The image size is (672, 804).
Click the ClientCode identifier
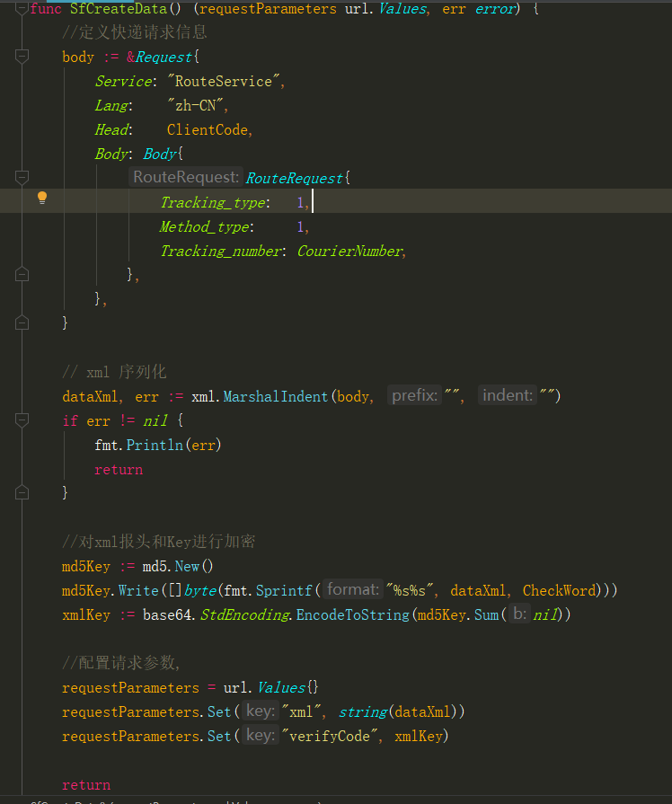coord(208,129)
